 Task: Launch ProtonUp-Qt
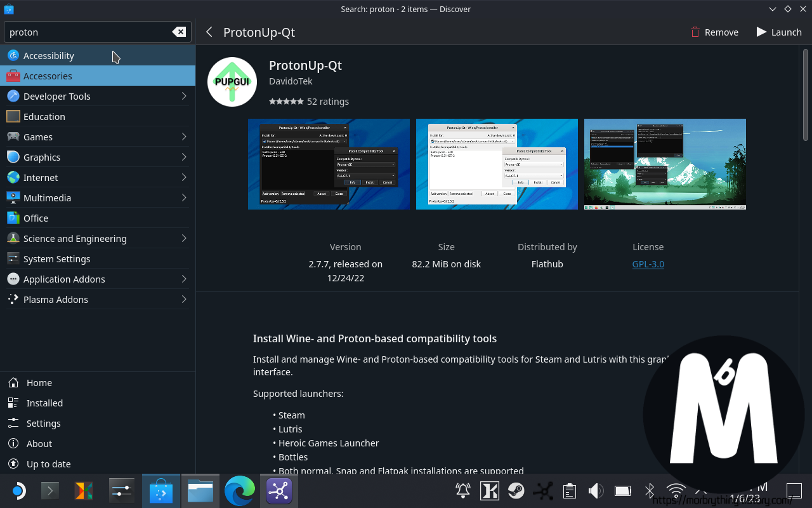point(779,32)
